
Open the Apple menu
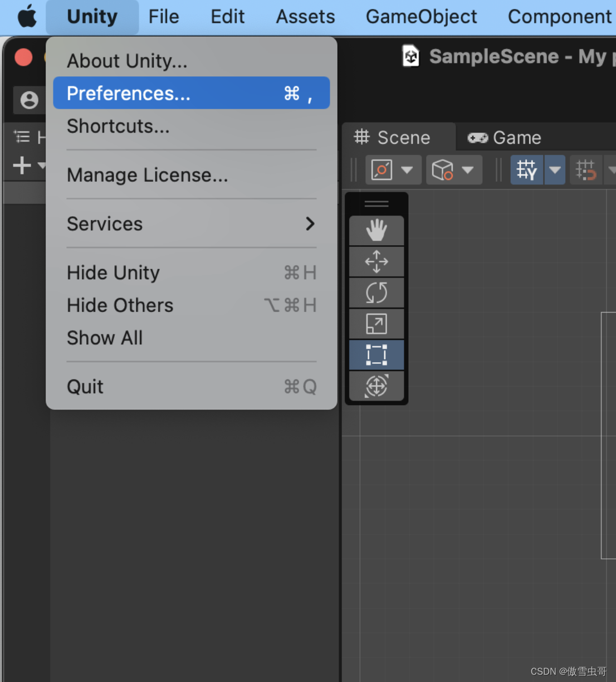click(x=27, y=17)
